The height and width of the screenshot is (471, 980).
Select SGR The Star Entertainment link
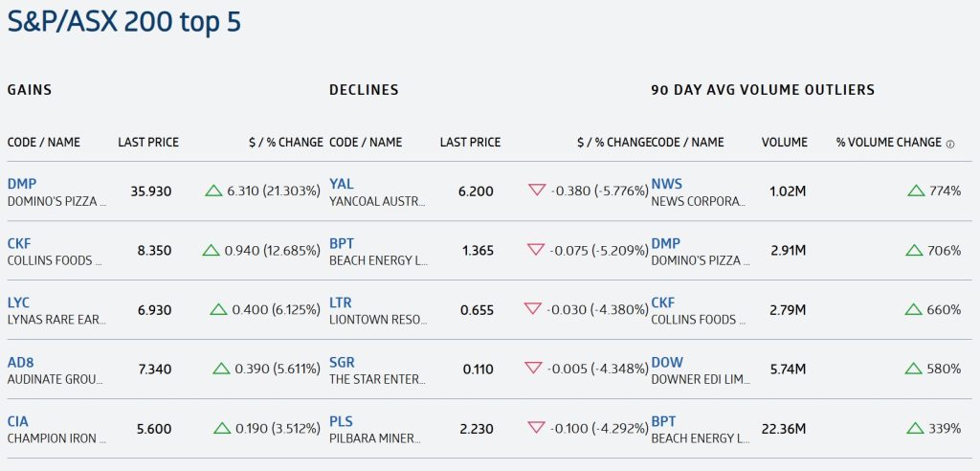coord(342,362)
